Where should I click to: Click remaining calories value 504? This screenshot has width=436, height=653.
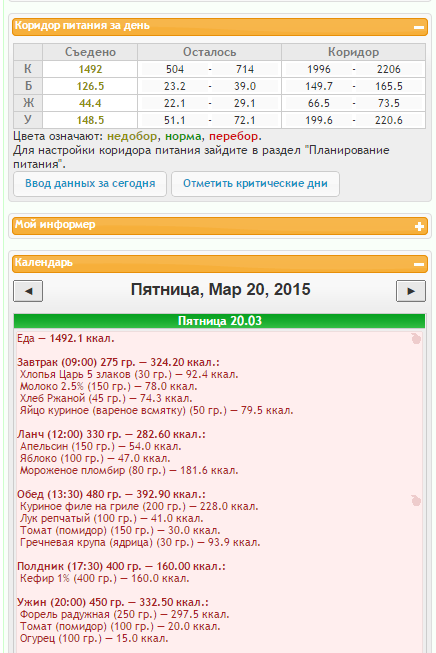tap(175, 69)
